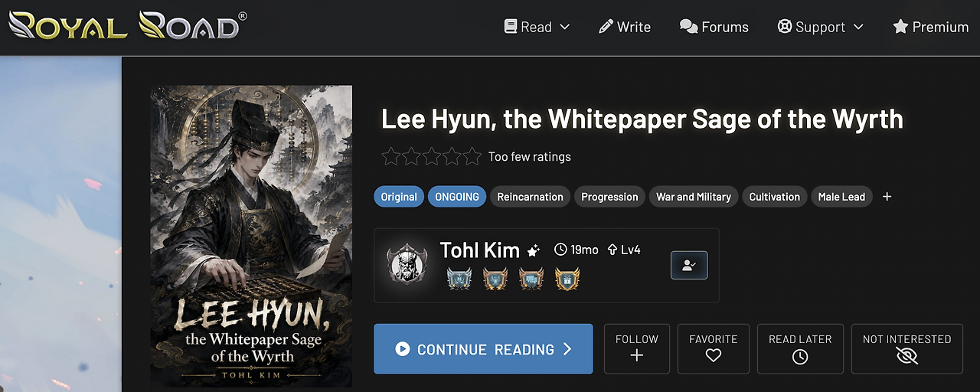Viewport: 980px width, 392px height.
Task: Expand the Read dropdown chevron
Action: tap(565, 27)
